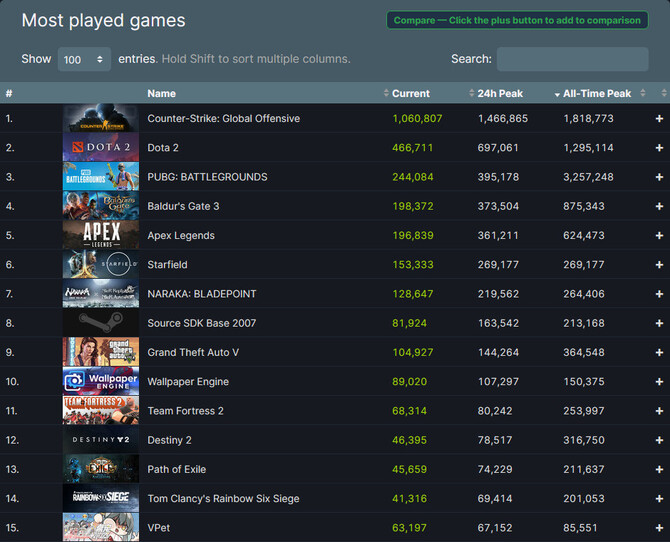Click the PUBG Battlegrounds thumbnail

101,177
